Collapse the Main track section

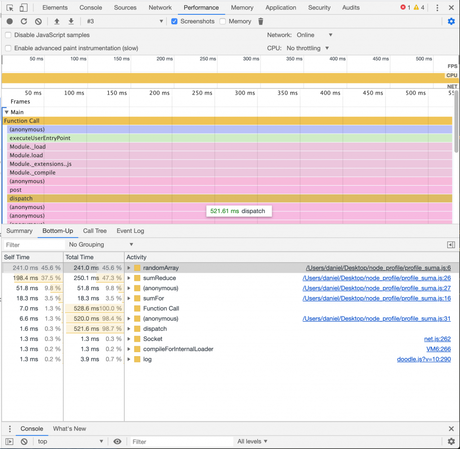pos(6,112)
